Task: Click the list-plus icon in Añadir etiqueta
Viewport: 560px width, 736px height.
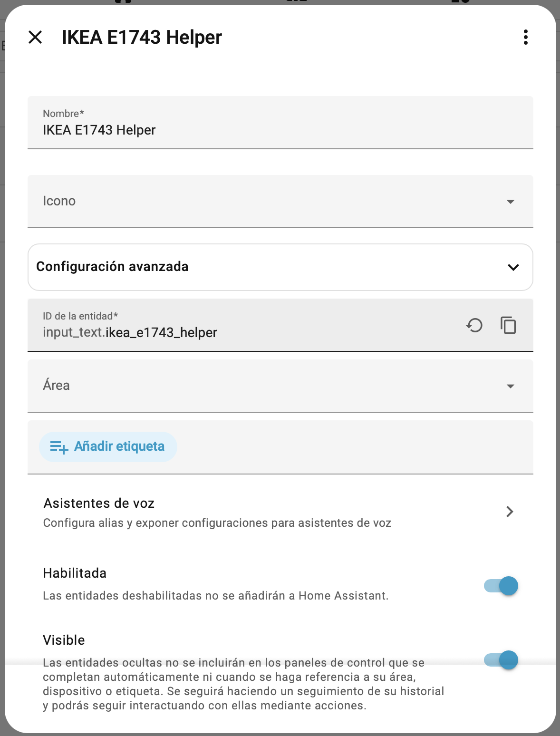Action: (59, 447)
